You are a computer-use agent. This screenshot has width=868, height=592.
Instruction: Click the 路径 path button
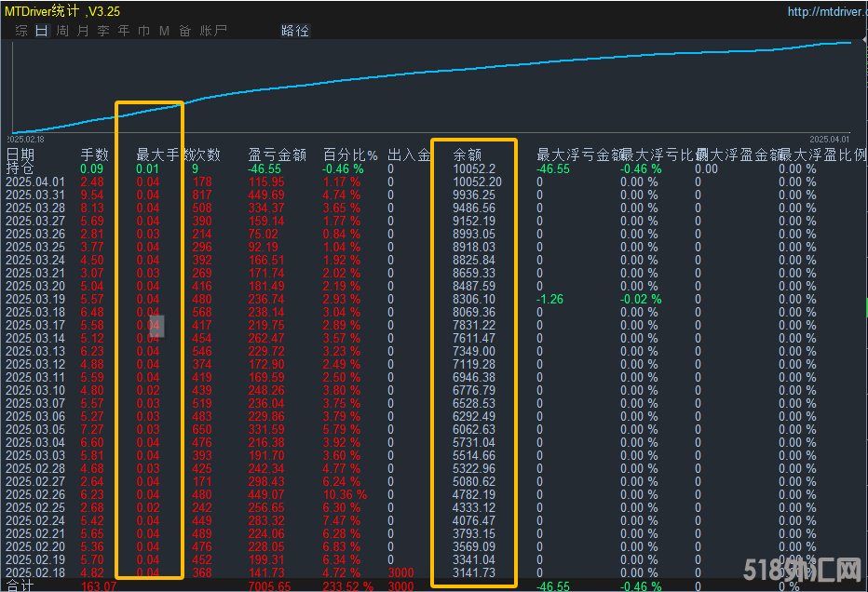pos(295,31)
